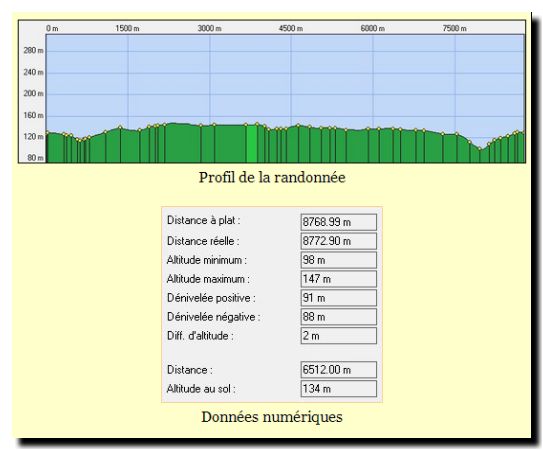Select the Distance réelle value field
Screen dimensions: 543x450
click(x=339, y=241)
